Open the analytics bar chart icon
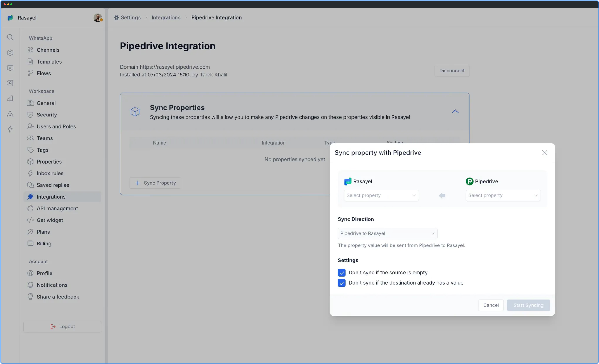This screenshot has height=364, width=599. pyautogui.click(x=10, y=98)
